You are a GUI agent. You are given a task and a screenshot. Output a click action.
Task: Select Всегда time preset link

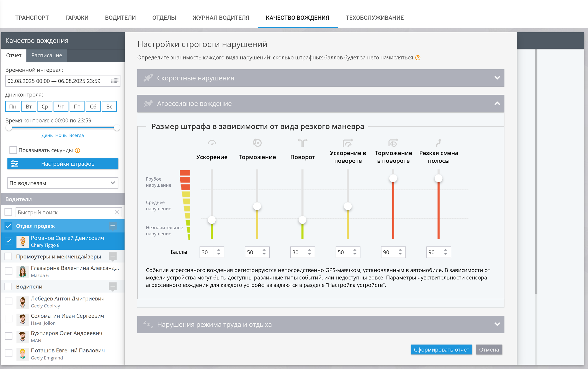[x=76, y=136]
